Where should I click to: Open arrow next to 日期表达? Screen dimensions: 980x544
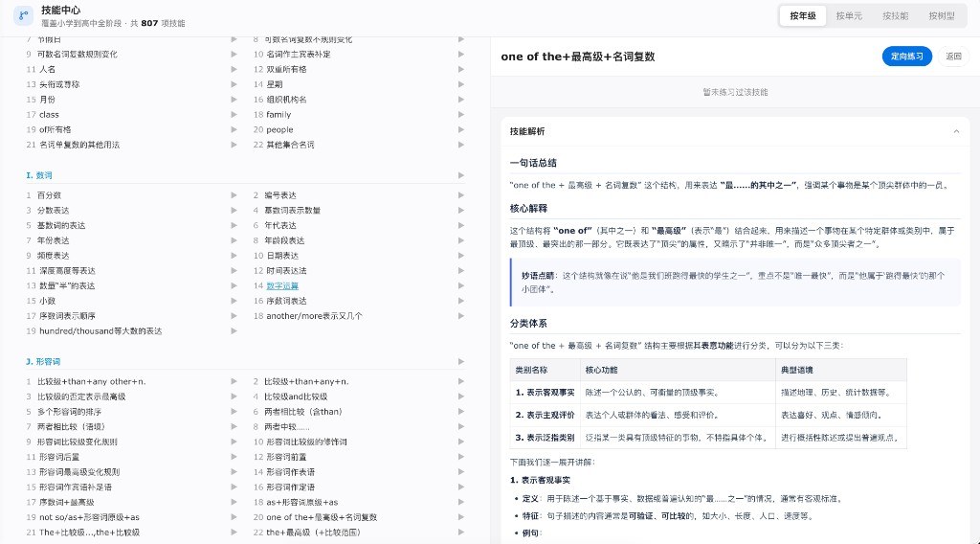461,255
